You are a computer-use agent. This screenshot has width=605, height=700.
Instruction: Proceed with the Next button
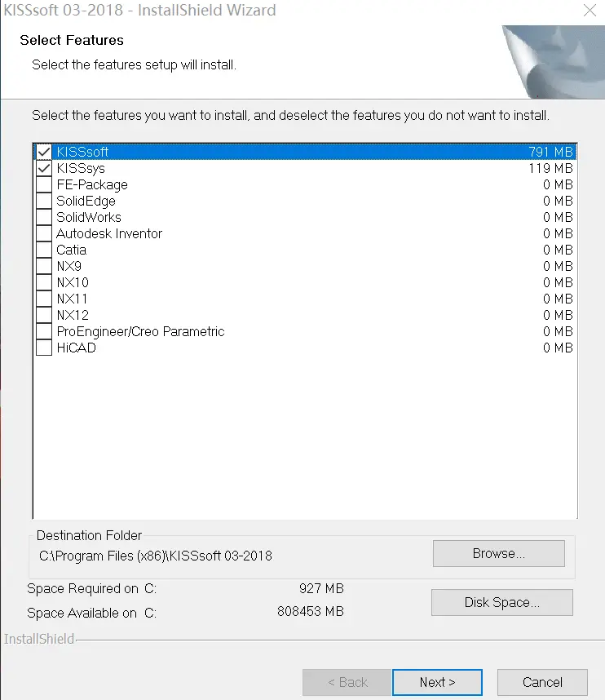[437, 682]
